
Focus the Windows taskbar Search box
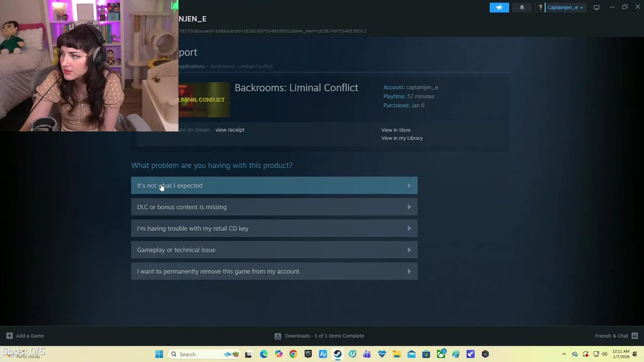point(204,354)
